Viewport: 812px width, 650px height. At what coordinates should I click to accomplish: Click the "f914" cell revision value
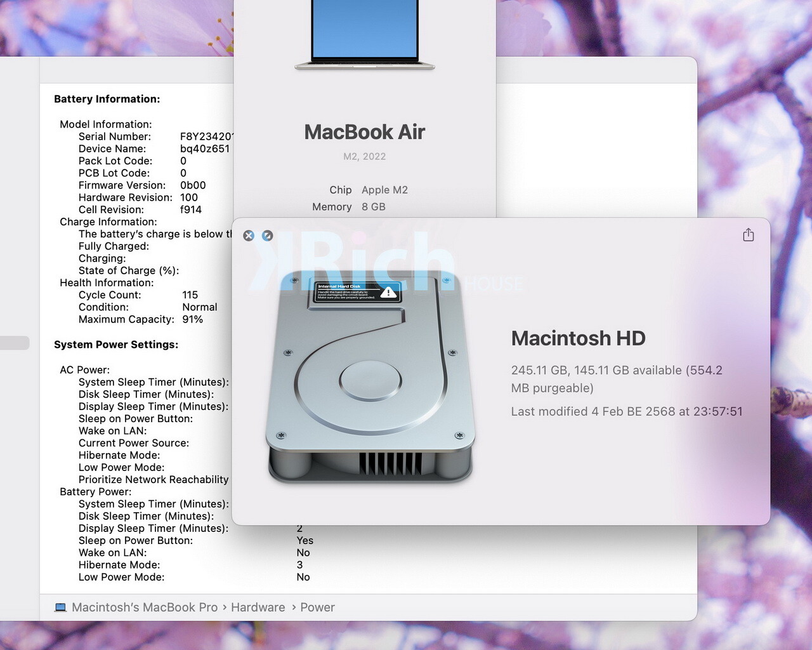[191, 209]
